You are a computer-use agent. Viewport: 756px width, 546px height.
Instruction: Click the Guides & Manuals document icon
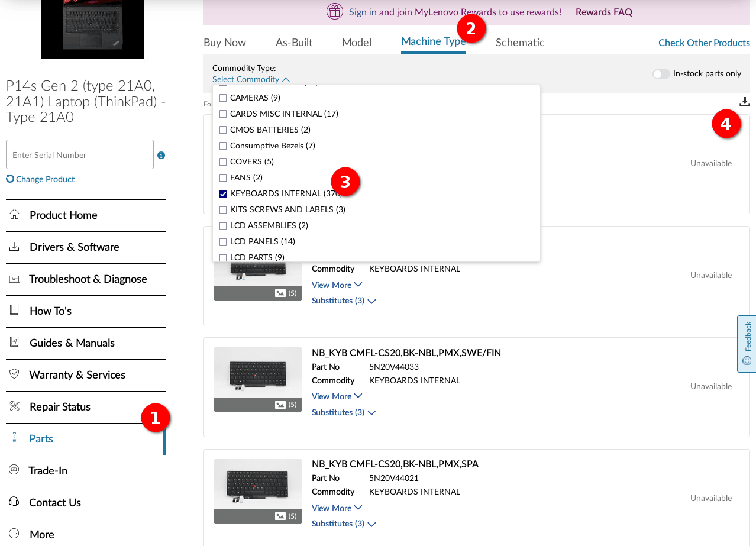(x=15, y=342)
